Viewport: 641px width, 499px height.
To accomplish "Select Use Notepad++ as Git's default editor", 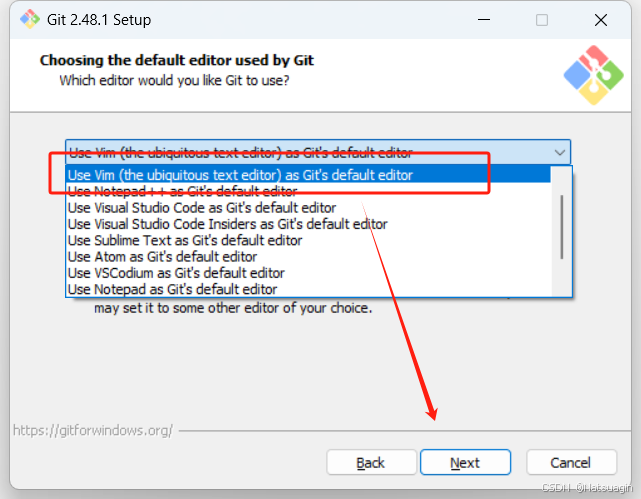I will [x=308, y=191].
